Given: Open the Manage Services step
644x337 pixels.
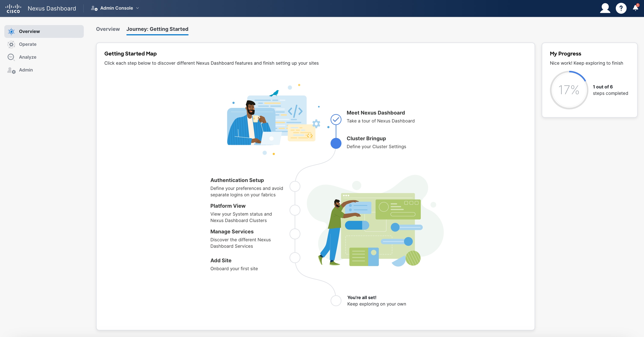Looking at the screenshot, I should click(232, 232).
